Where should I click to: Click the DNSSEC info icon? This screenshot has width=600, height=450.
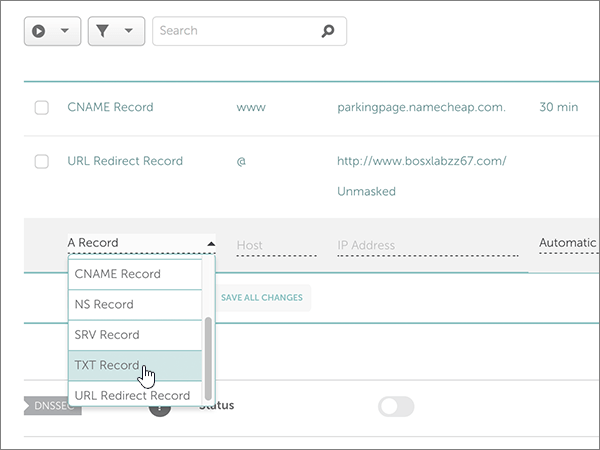[x=159, y=406]
